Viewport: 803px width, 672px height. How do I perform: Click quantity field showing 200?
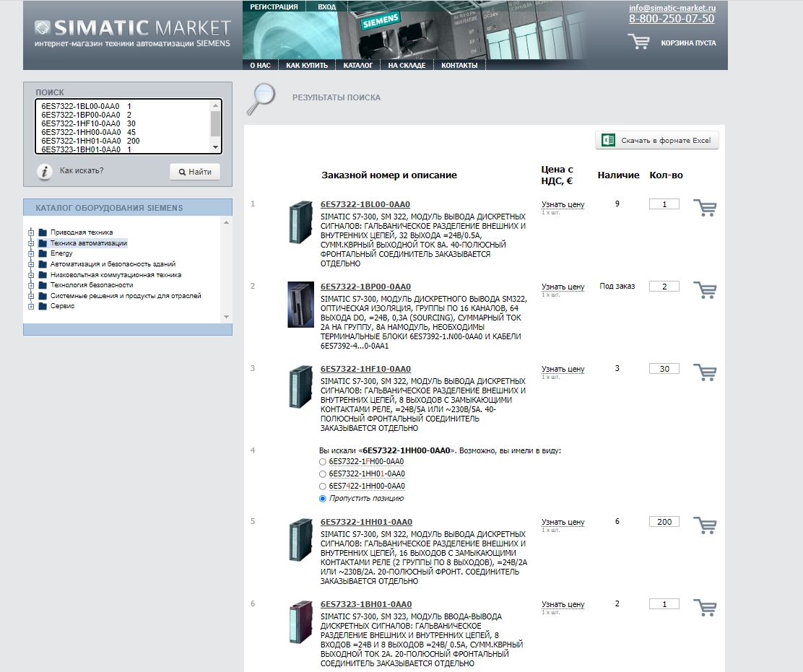click(664, 522)
